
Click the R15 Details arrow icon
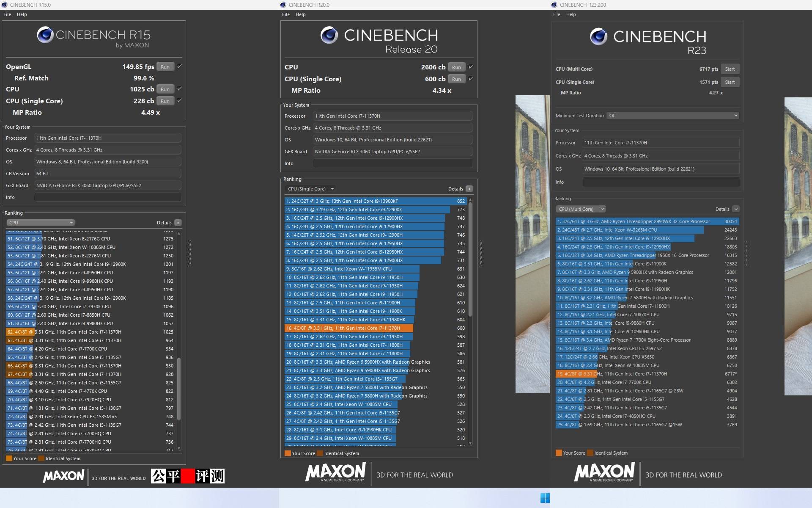[178, 223]
